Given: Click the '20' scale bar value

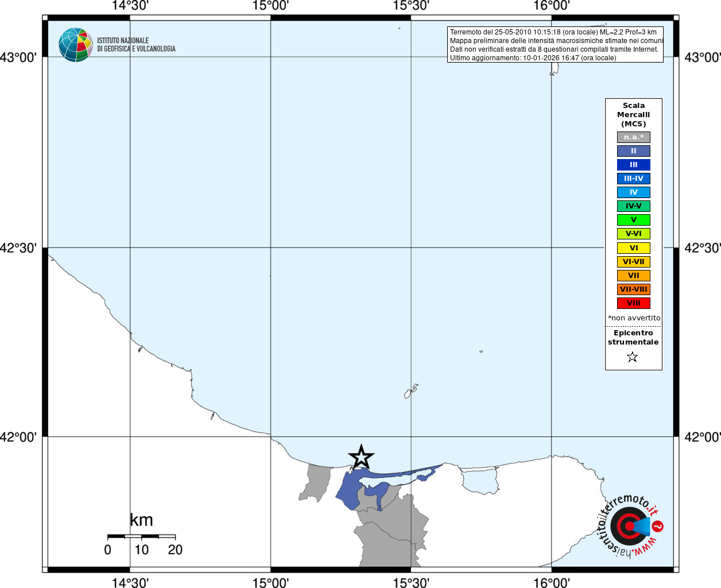Looking at the screenshot, I should tap(175, 550).
